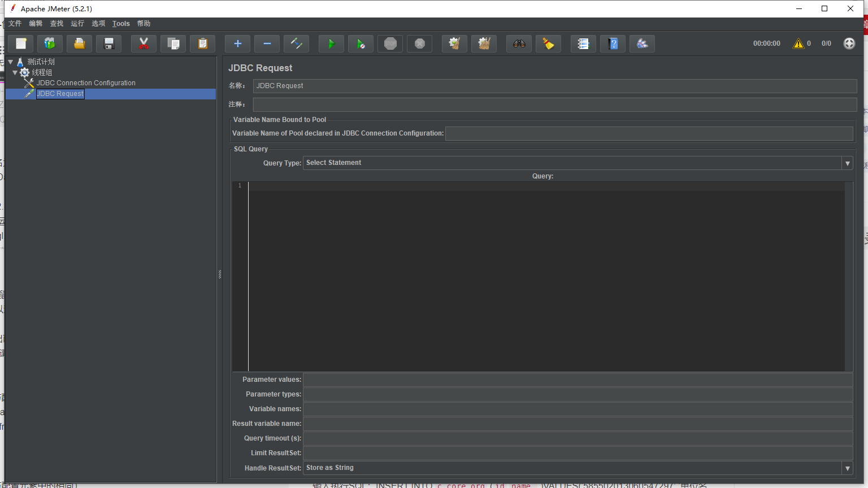
Task: Click the Open file folder icon
Action: pyautogui.click(x=80, y=43)
